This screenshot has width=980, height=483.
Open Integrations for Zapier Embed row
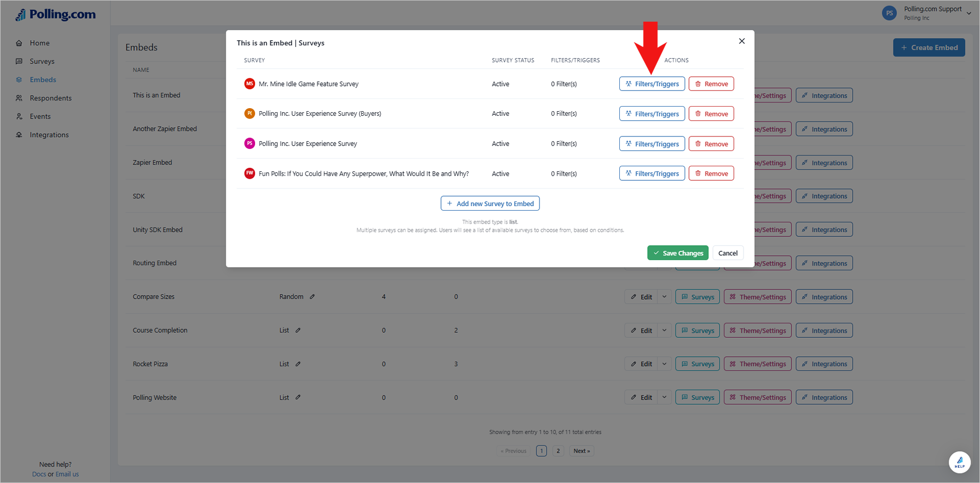[824, 163]
